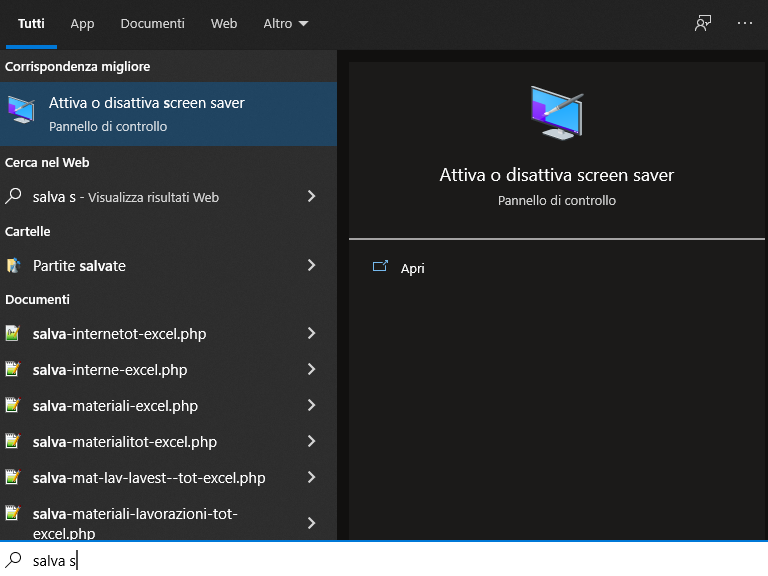Switch to the App tab
768x576 pixels.
tap(82, 24)
